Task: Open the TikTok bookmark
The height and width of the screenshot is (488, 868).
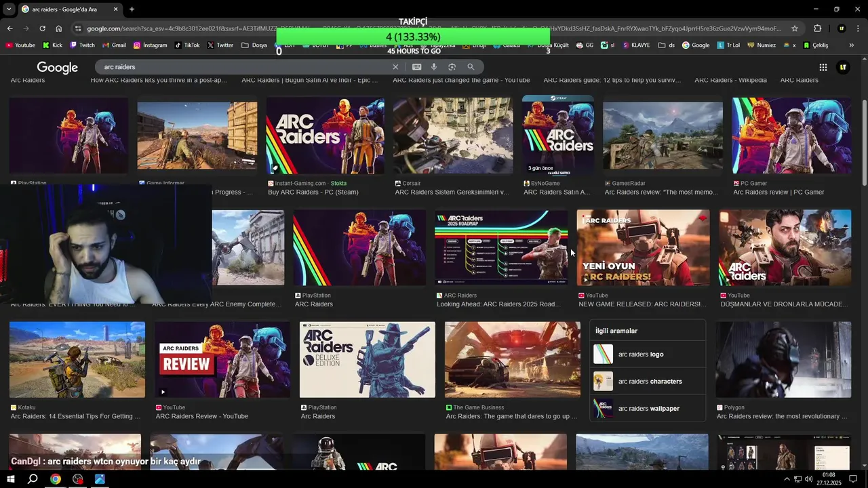Action: (187, 45)
